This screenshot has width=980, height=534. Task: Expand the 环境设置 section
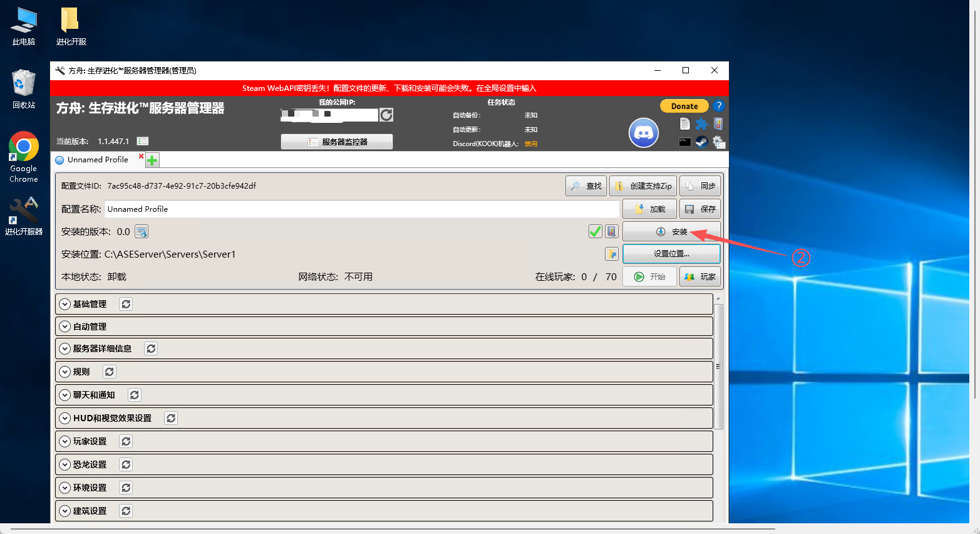click(64, 488)
